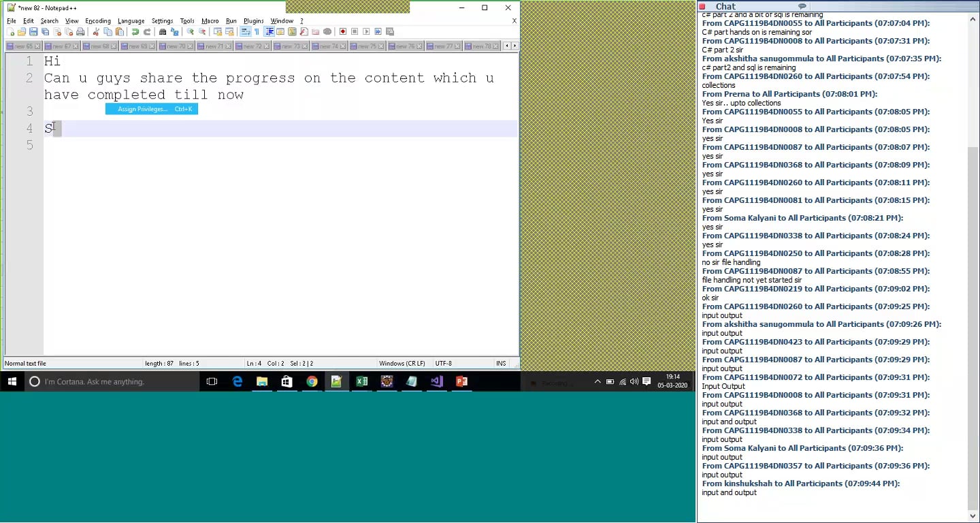
Task: Open the Encoding menu
Action: [98, 21]
